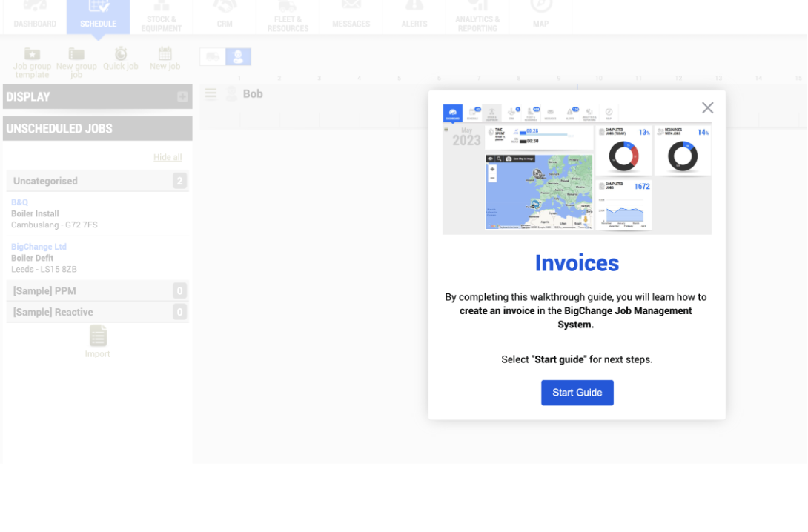Viewport: 808px width, 532px height.
Task: Open the Alerts tab
Action: click(414, 17)
